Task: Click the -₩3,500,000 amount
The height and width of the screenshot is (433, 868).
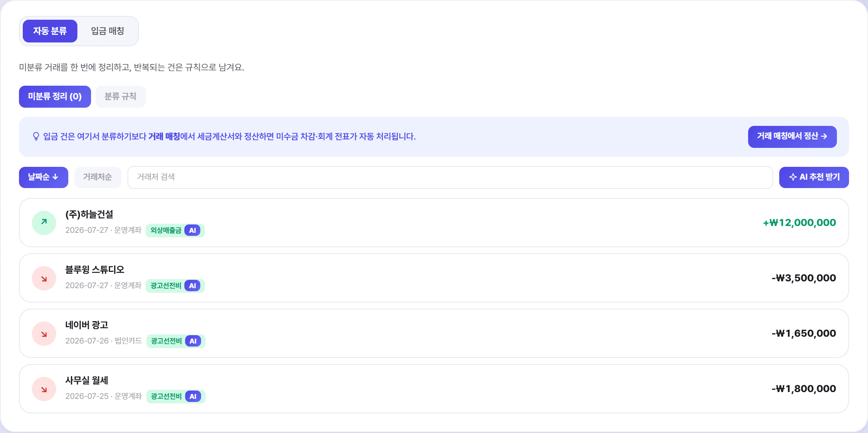Action: (804, 278)
